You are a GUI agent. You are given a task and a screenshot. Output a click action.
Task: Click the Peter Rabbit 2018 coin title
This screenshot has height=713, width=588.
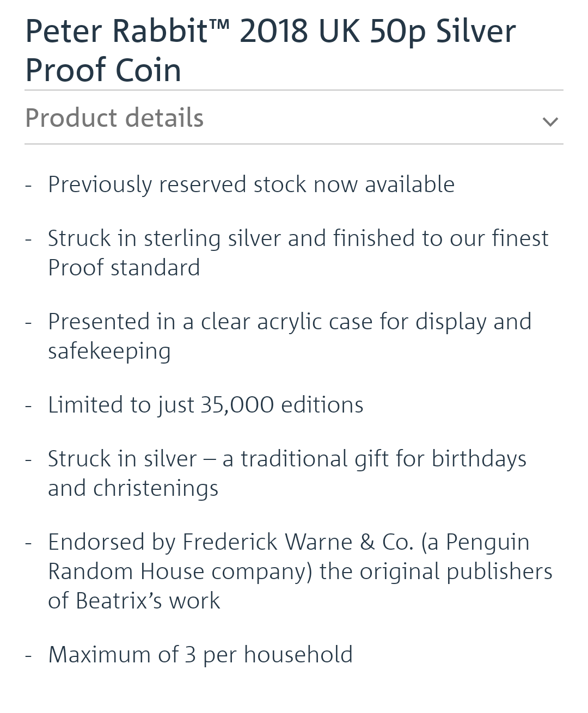(271, 51)
